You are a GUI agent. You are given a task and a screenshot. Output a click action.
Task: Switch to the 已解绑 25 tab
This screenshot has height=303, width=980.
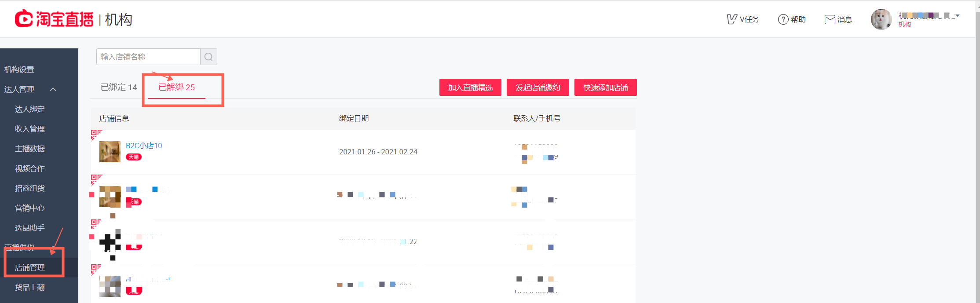tap(176, 87)
